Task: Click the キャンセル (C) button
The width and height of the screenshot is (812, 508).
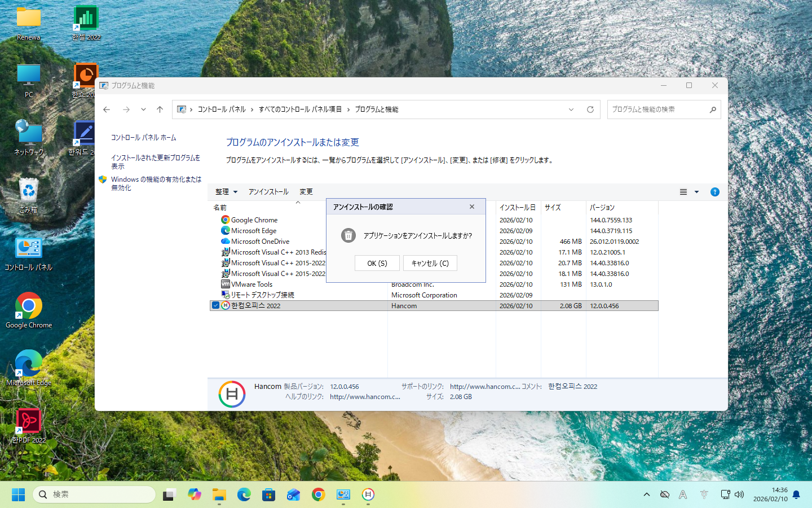Action: click(x=430, y=263)
